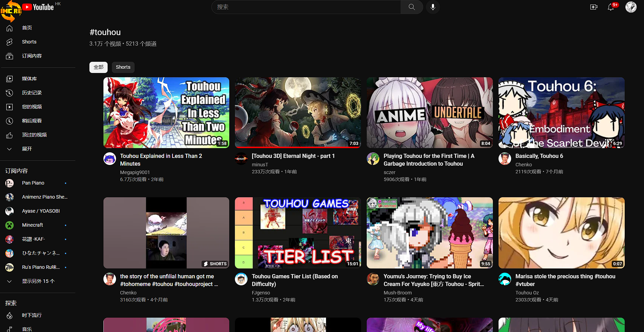Viewport: 644px width, 332px height.
Task: Open the notifications bell
Action: pyautogui.click(x=611, y=7)
